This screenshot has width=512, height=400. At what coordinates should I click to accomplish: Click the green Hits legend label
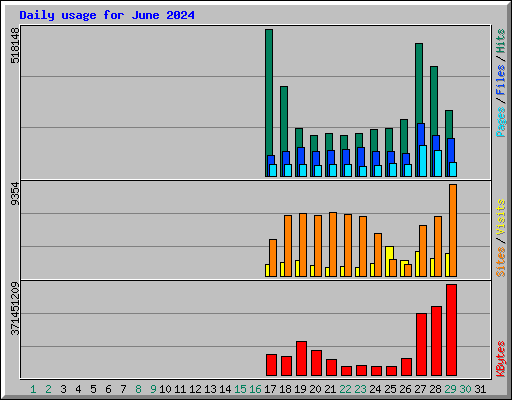click(x=501, y=41)
